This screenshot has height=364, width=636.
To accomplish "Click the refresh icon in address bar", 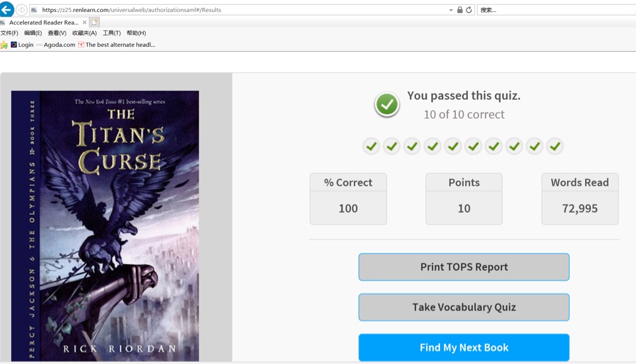I will coord(469,10).
